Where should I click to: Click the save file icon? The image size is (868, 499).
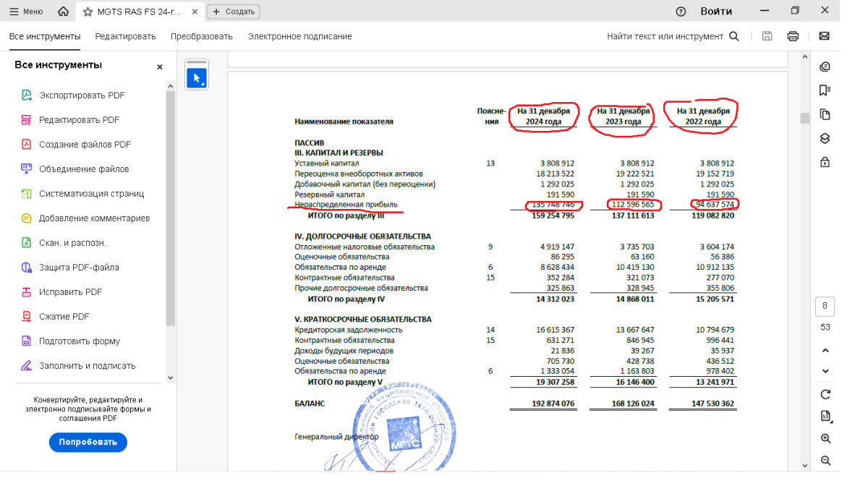[767, 36]
